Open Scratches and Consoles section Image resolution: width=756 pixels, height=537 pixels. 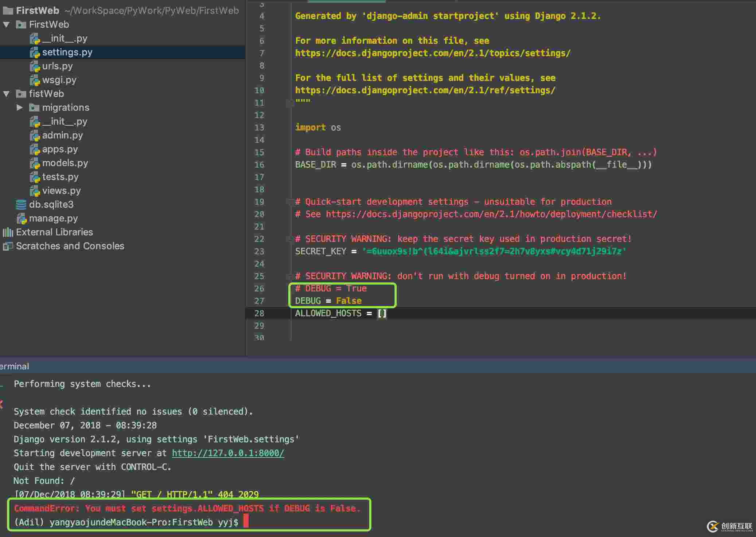coord(70,246)
